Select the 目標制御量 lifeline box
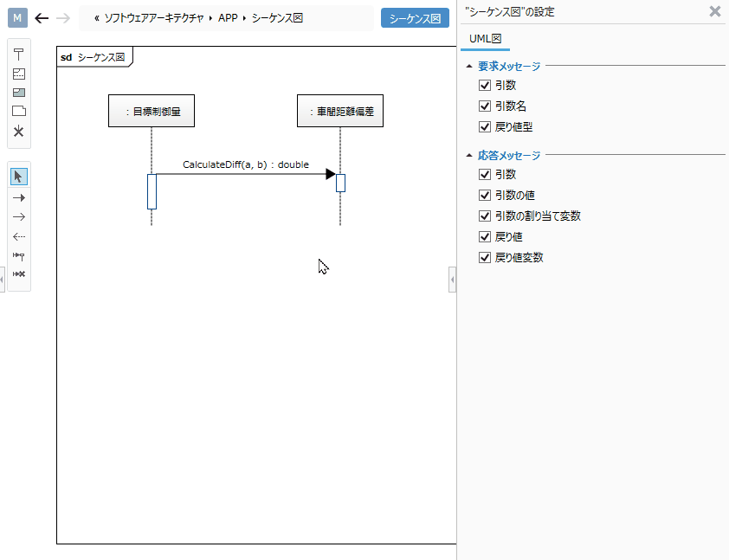Image resolution: width=729 pixels, height=560 pixels. click(x=152, y=111)
